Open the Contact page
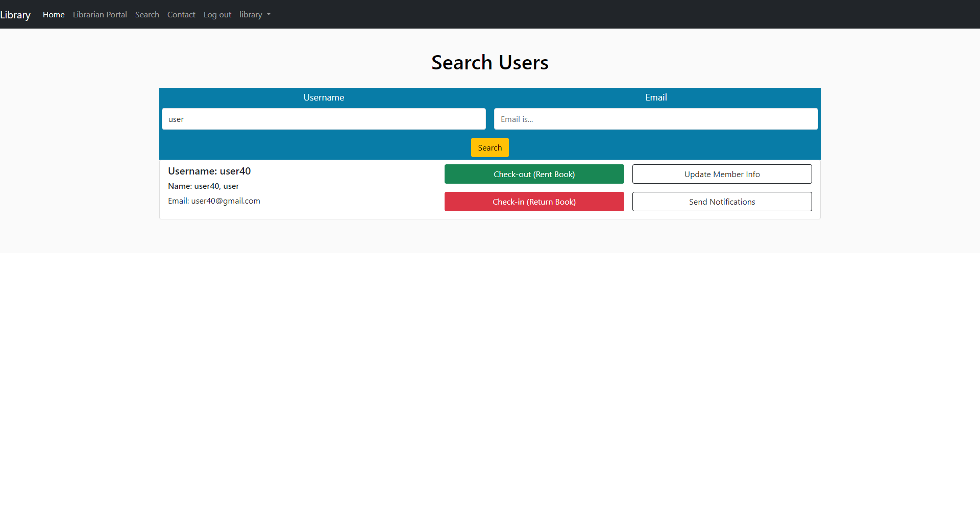 pyautogui.click(x=181, y=14)
